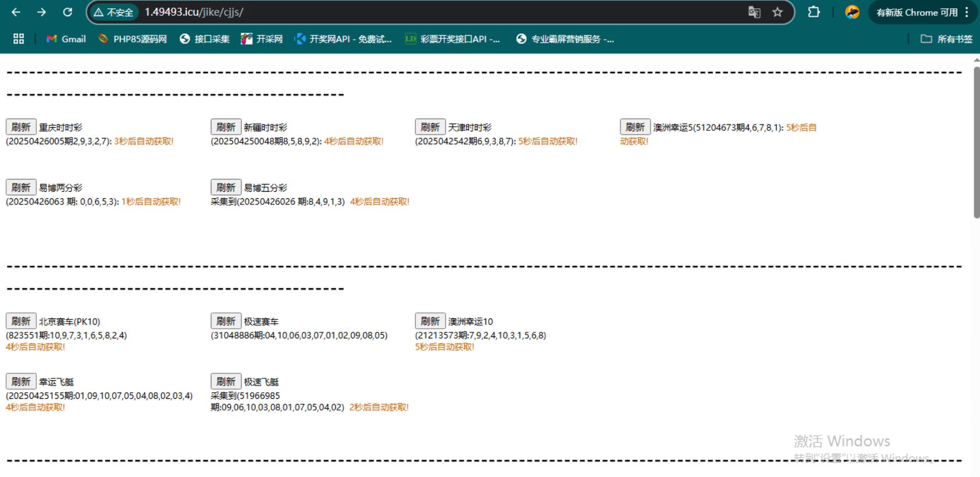980x477 pixels.
Task: Click 刷新 button for 新疆时时彩
Action: click(226, 127)
